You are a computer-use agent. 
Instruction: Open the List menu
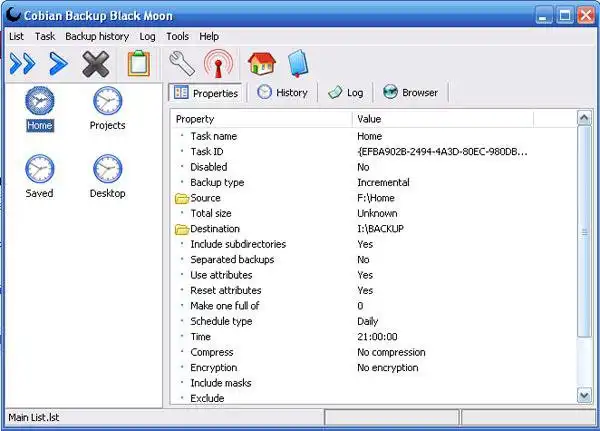(x=16, y=36)
